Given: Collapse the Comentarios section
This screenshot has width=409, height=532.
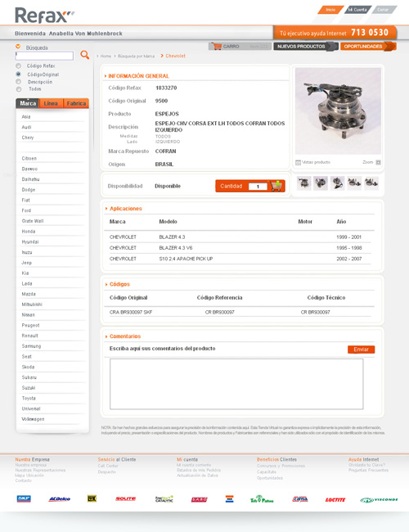Looking at the screenshot, I should tap(106, 336).
